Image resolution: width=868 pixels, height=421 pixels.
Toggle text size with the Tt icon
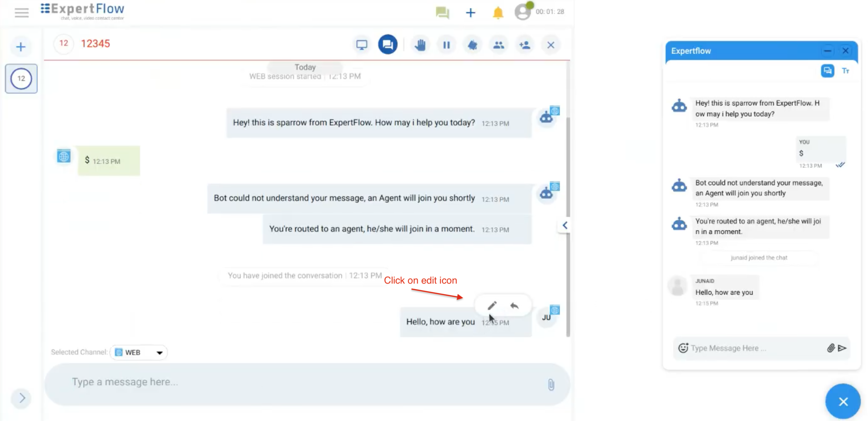coord(846,71)
